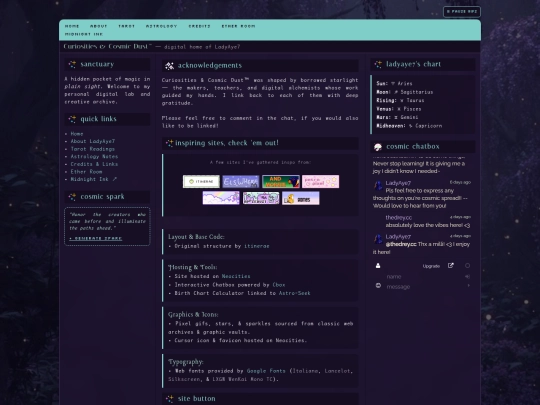Click the chatbox name input field

click(x=424, y=277)
